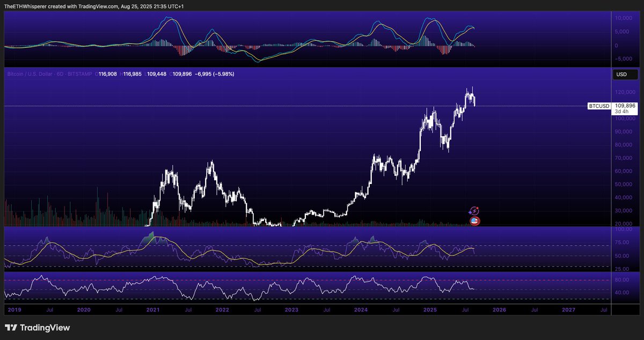The height and width of the screenshot is (340, 644).
Task: Click the 2019 label on the time axis
Action: [13, 310]
